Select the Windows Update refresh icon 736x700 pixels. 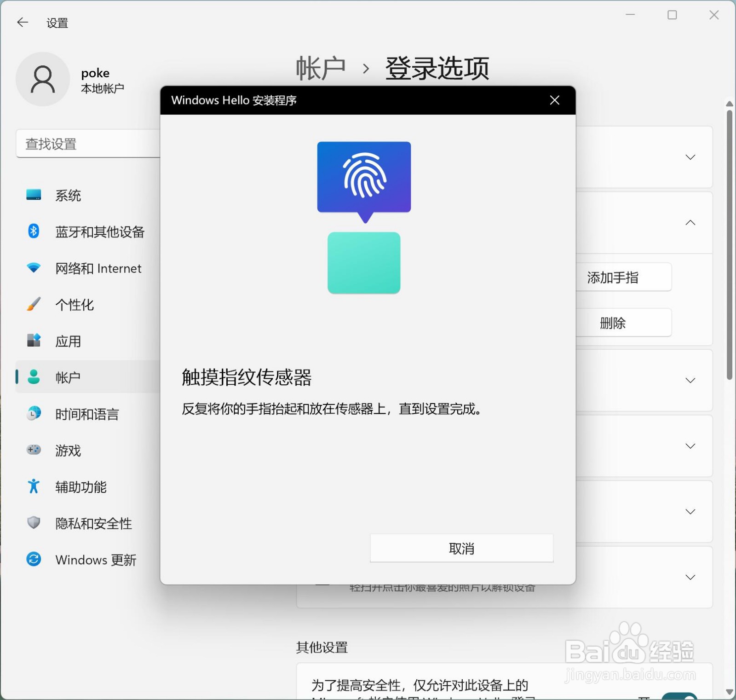coord(34,559)
